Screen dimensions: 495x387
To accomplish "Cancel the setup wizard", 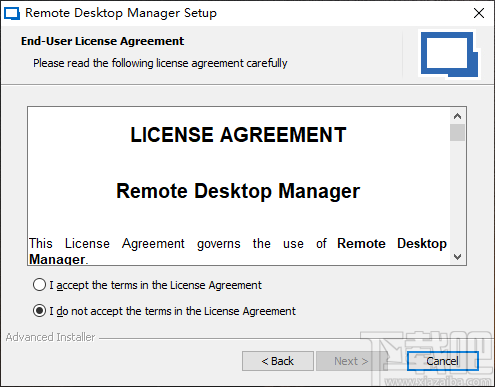I will (443, 361).
